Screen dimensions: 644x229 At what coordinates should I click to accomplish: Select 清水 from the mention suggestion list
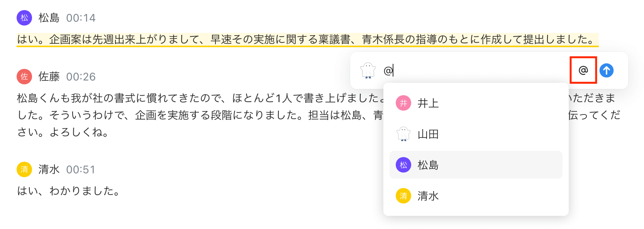[x=429, y=196]
